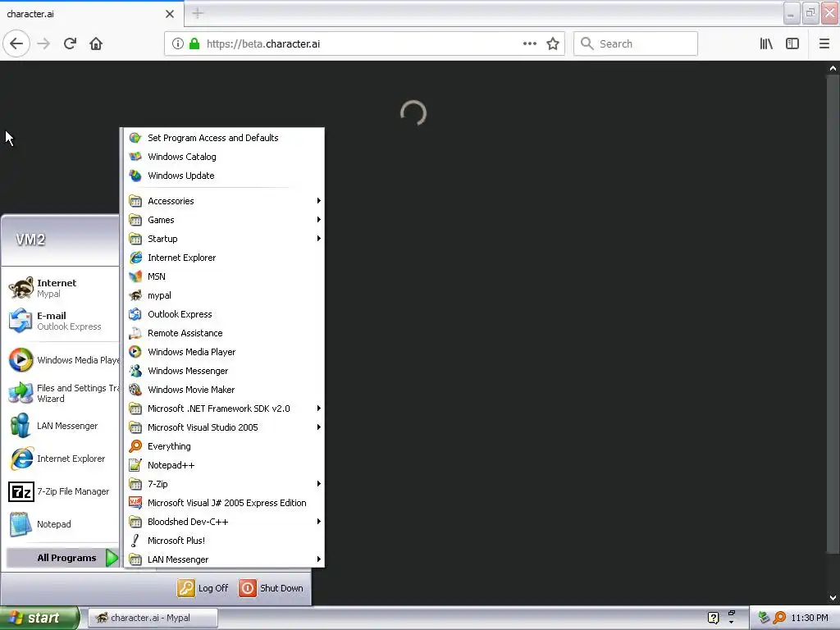This screenshot has width=840, height=630.
Task: Click the forward navigation arrow
Action: click(x=43, y=43)
